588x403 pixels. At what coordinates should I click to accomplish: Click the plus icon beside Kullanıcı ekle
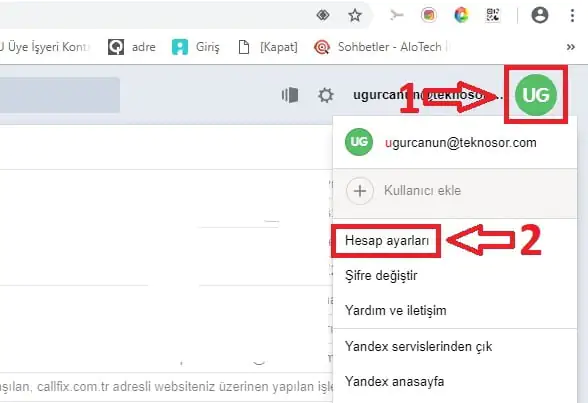point(360,191)
